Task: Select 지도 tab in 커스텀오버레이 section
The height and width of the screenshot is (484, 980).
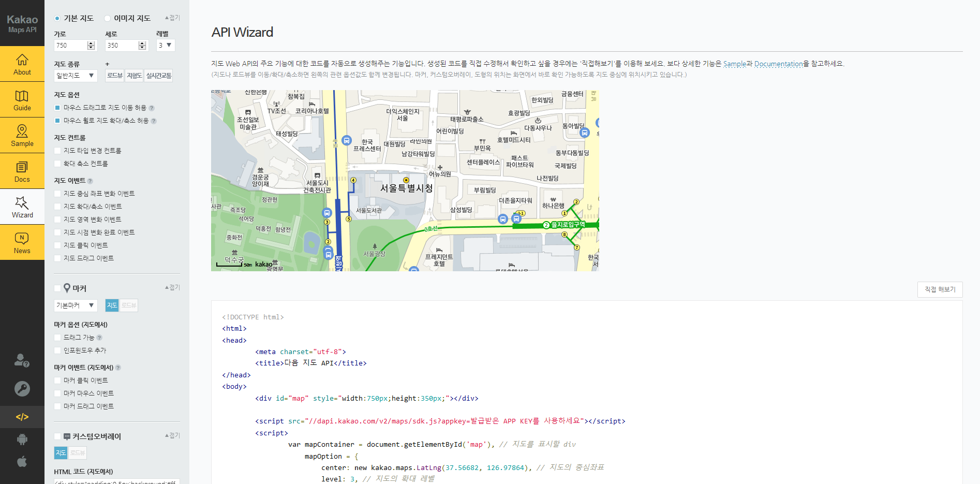Action: point(61,453)
